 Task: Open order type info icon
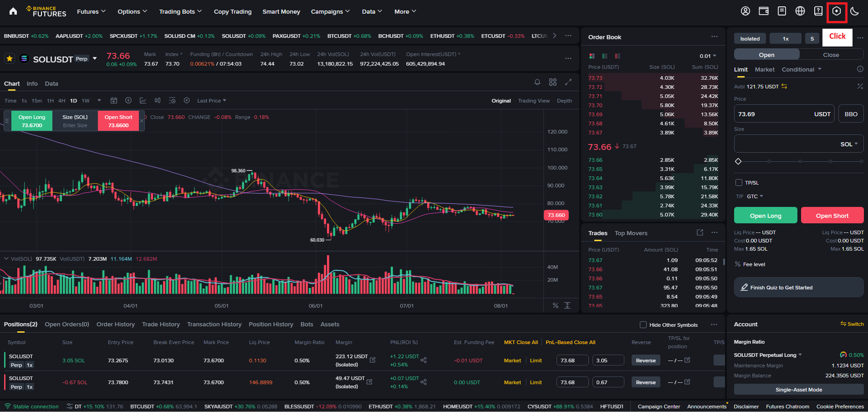click(860, 69)
